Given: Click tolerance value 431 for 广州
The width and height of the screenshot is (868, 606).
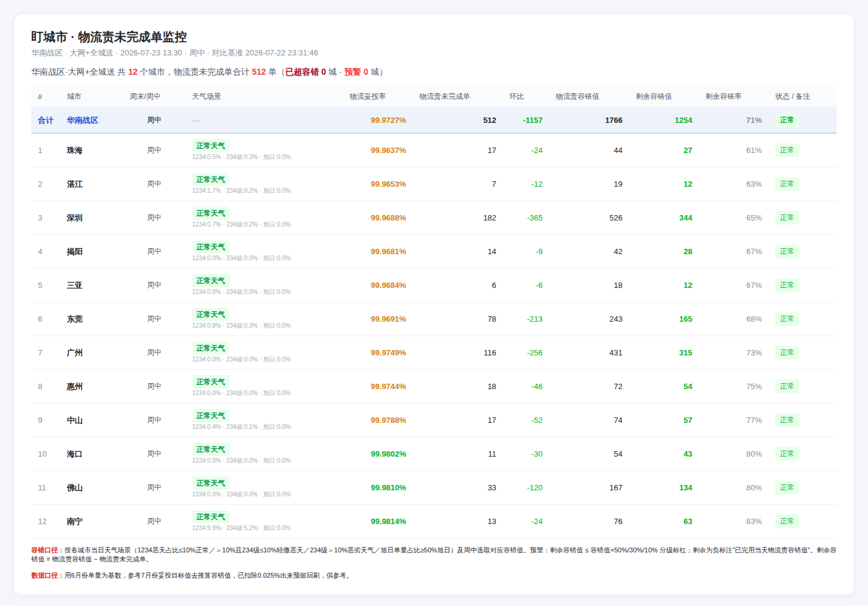Looking at the screenshot, I should point(616,353).
